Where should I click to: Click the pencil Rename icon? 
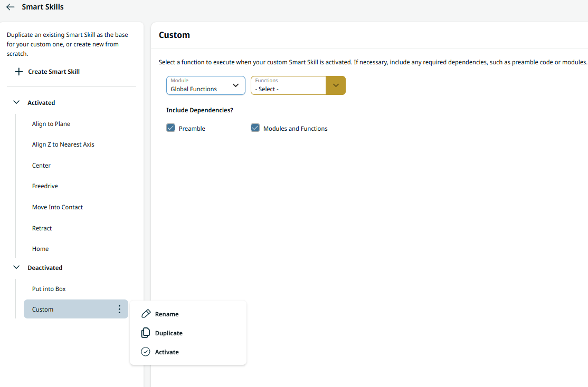tap(146, 314)
